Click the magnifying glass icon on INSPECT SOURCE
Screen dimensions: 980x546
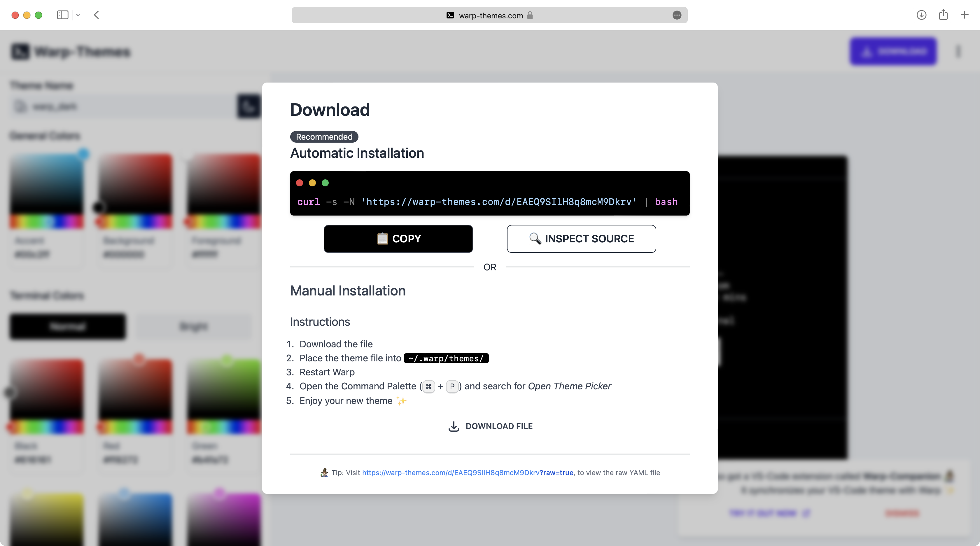click(535, 239)
